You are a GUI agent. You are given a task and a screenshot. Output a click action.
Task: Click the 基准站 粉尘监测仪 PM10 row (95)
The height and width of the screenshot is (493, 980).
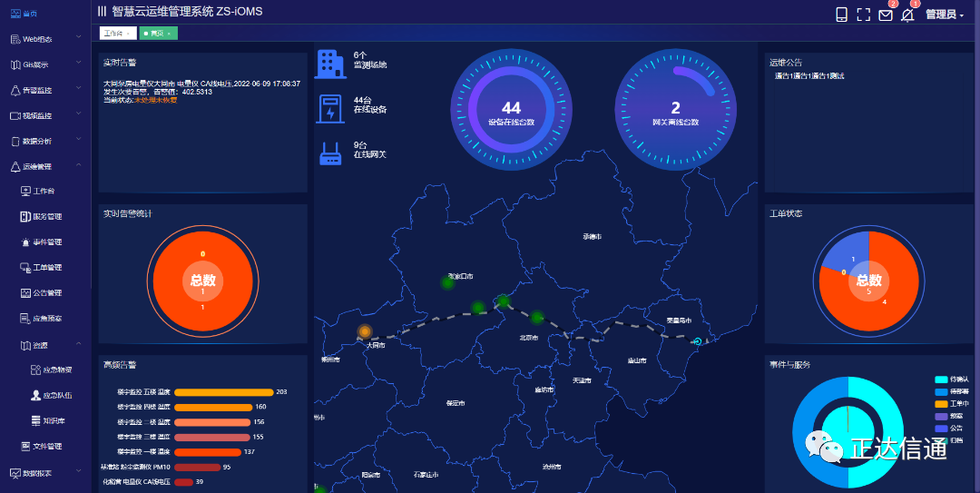166,467
